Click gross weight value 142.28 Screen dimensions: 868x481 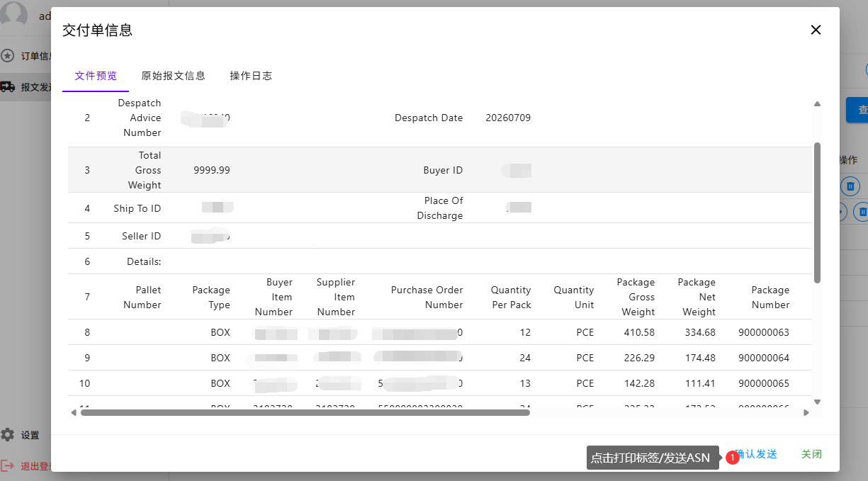coord(638,383)
